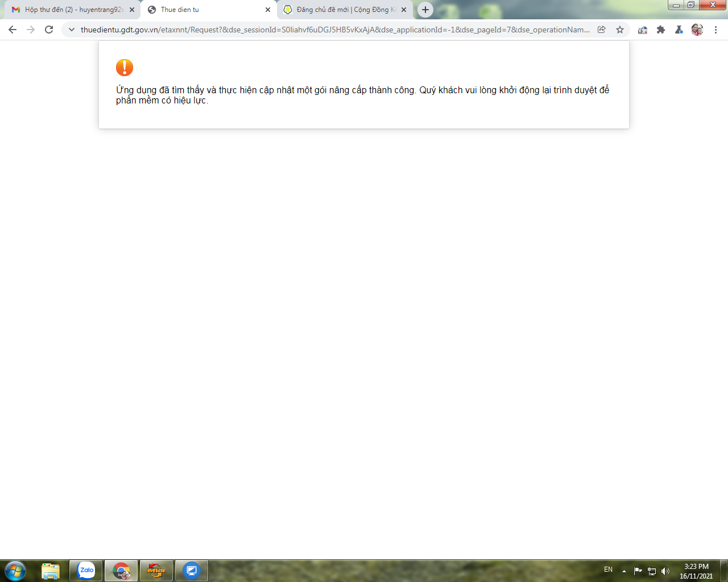Click the address bar URL field
Screen dimensions: 728x582
tap(334, 30)
